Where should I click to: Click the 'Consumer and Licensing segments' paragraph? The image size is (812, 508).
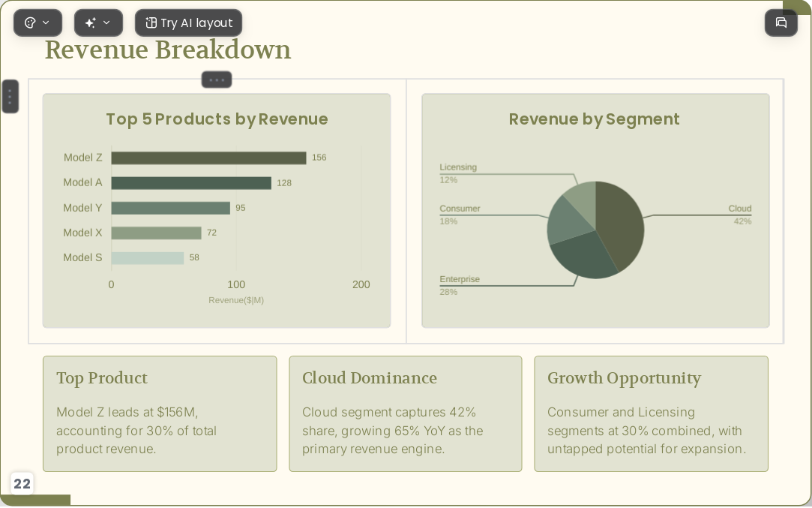coord(647,431)
